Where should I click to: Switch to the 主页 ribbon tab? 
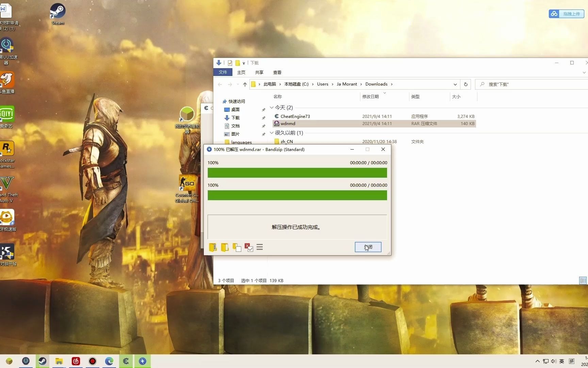pos(241,72)
